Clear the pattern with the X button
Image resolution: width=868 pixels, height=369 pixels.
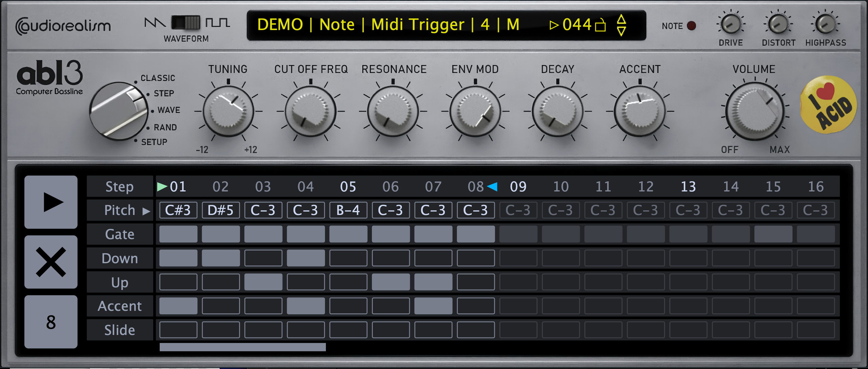[51, 262]
